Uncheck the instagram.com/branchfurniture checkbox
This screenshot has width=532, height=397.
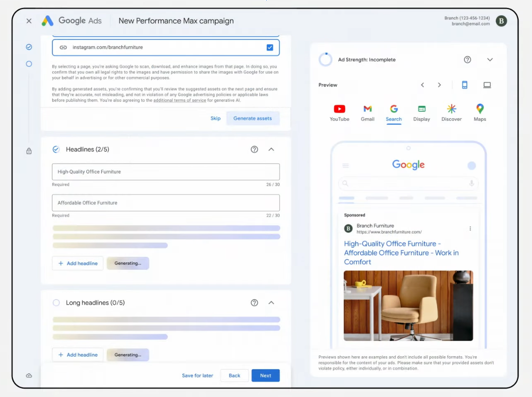(270, 48)
